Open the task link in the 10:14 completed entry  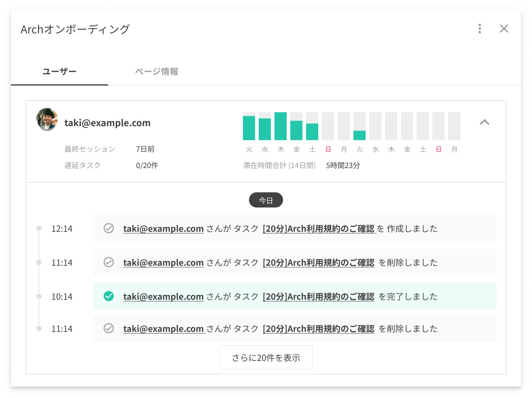pyautogui.click(x=318, y=297)
